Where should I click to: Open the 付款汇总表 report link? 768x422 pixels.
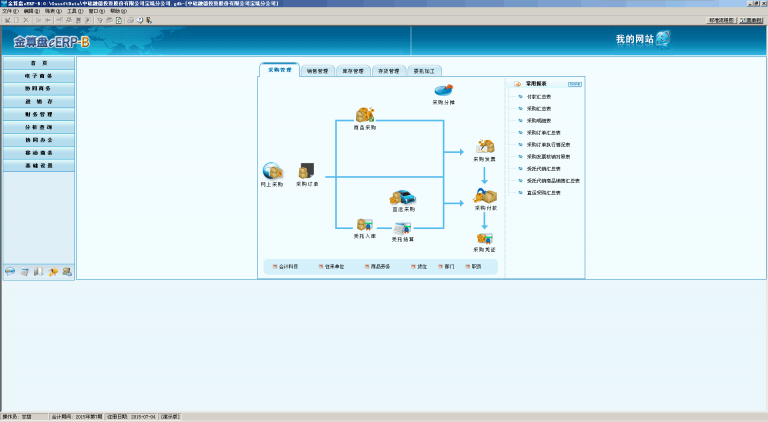pyautogui.click(x=539, y=96)
